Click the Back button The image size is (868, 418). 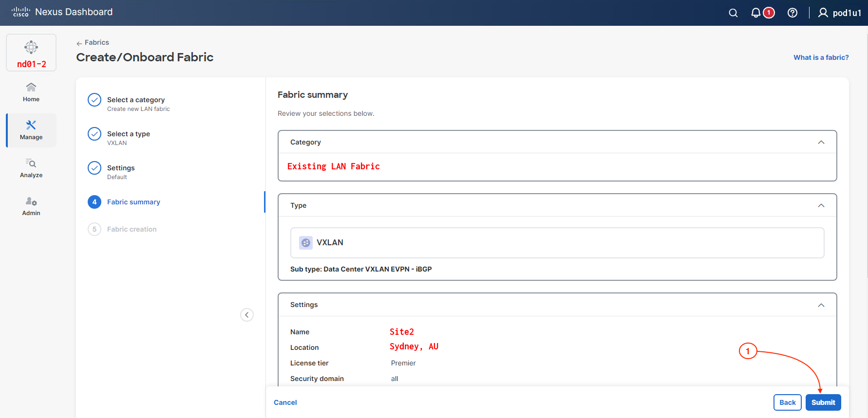coord(787,402)
